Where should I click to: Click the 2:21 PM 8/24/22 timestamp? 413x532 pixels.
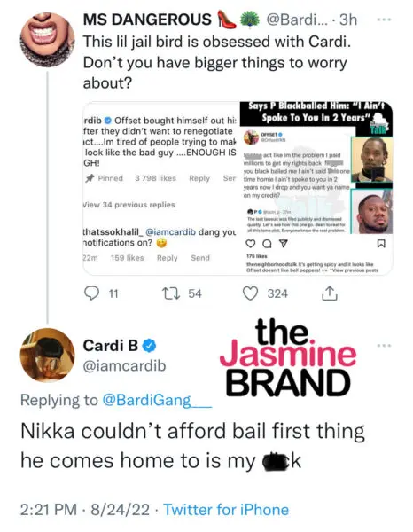coord(84,510)
